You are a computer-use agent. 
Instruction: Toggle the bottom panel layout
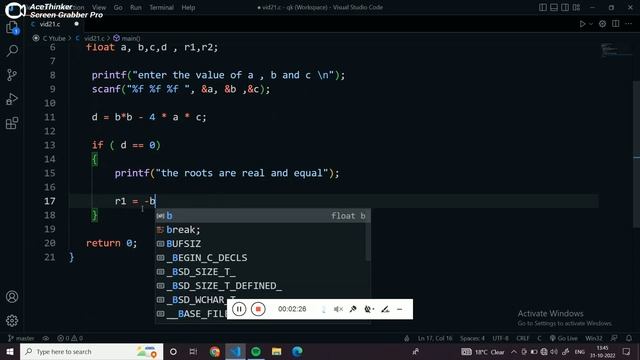(x=554, y=7)
